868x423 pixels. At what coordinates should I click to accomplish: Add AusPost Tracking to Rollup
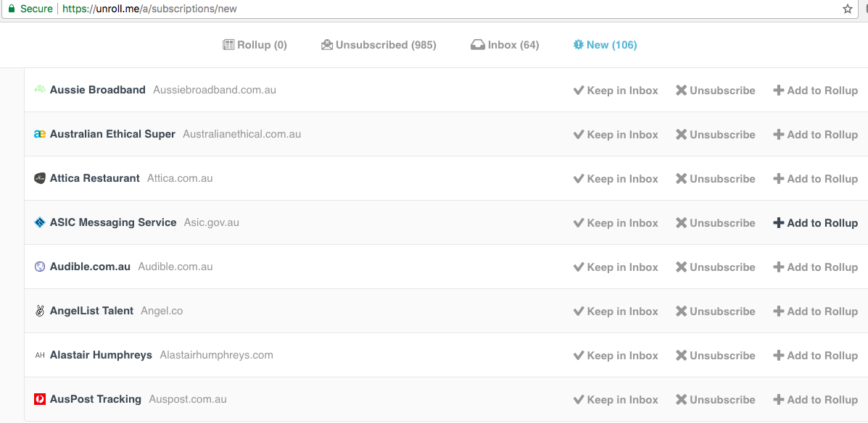(x=815, y=400)
